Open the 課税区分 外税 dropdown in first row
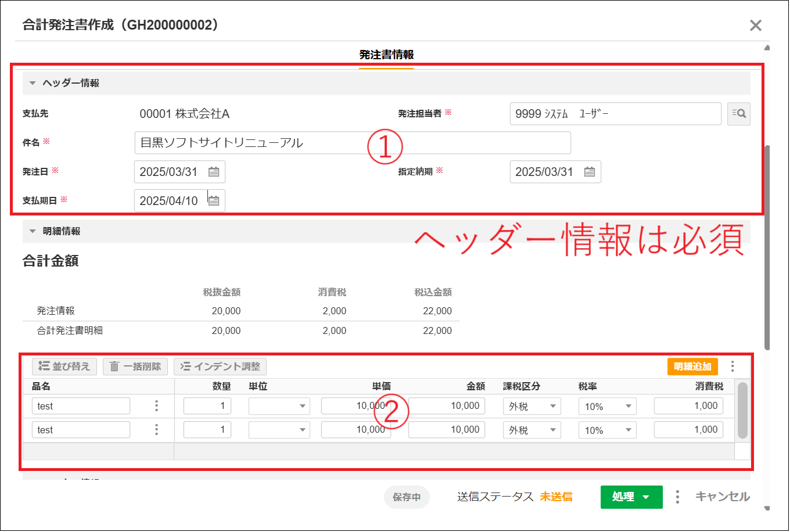Viewport: 790px width, 532px height. (x=532, y=406)
